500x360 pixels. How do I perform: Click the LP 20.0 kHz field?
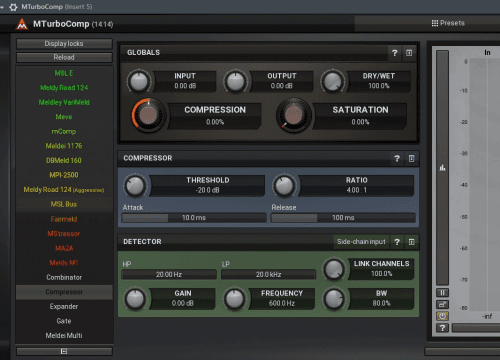click(x=268, y=275)
